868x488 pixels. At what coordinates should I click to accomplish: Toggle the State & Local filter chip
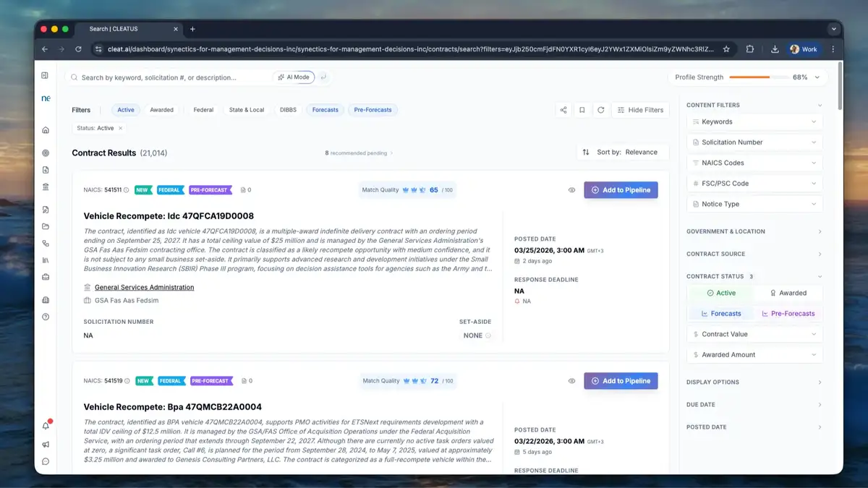coord(247,110)
